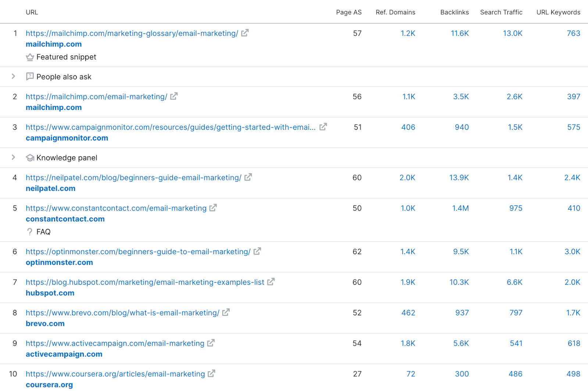This screenshot has height=391, width=588.
Task: Click 3.5K backlinks in row 2
Action: (461, 96)
